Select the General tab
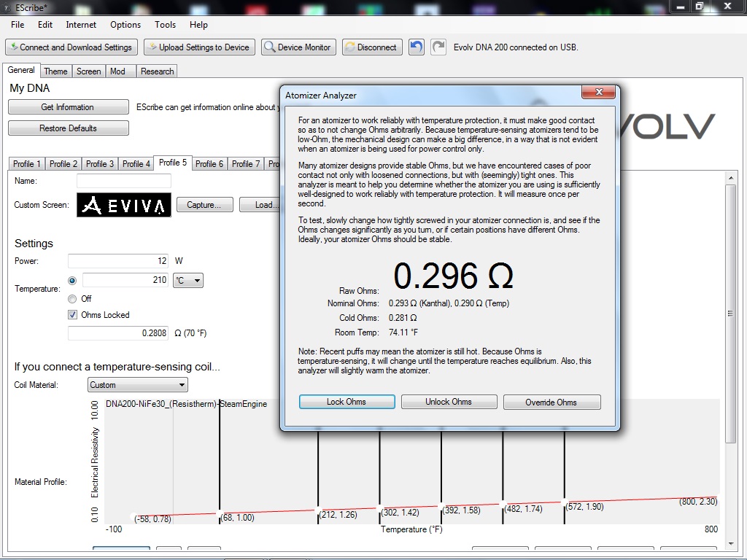 [x=21, y=70]
